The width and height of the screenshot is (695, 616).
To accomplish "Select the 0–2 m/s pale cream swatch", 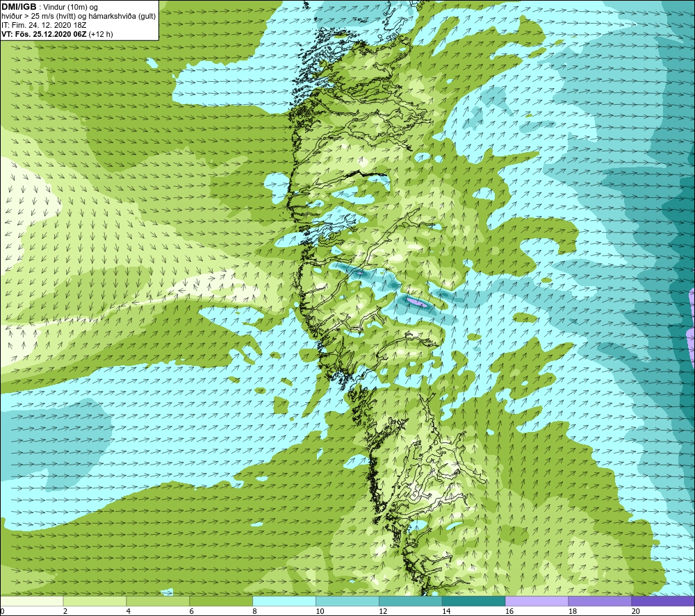I will click(32, 601).
